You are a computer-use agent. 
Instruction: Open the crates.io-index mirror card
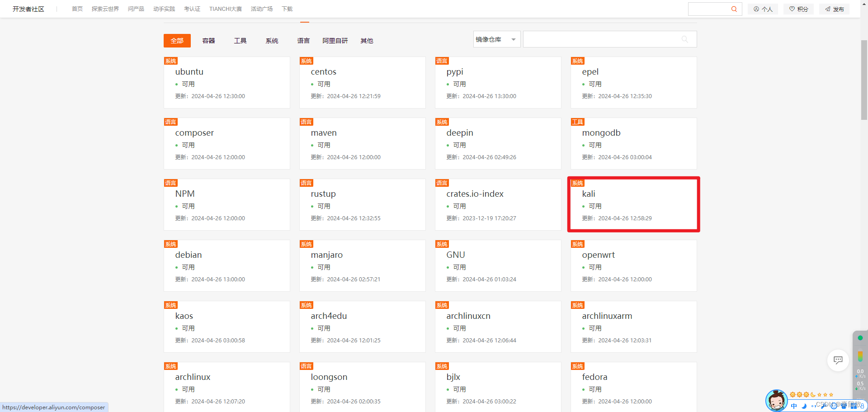click(x=498, y=204)
